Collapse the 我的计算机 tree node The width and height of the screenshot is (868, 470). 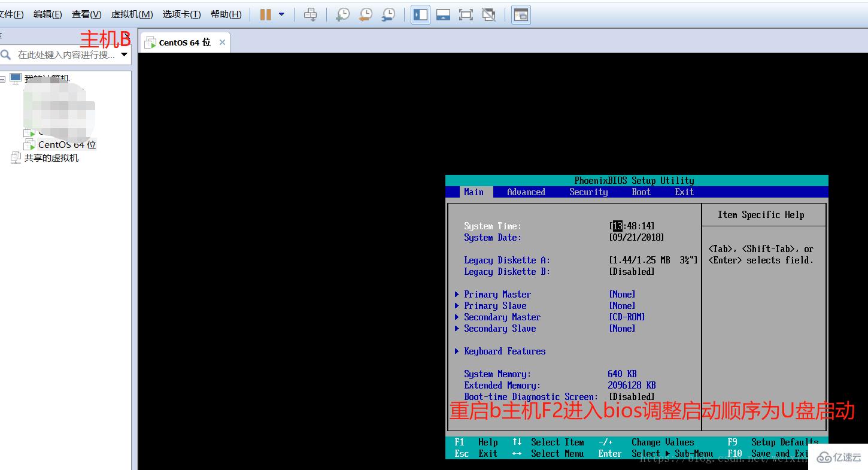pos(3,79)
